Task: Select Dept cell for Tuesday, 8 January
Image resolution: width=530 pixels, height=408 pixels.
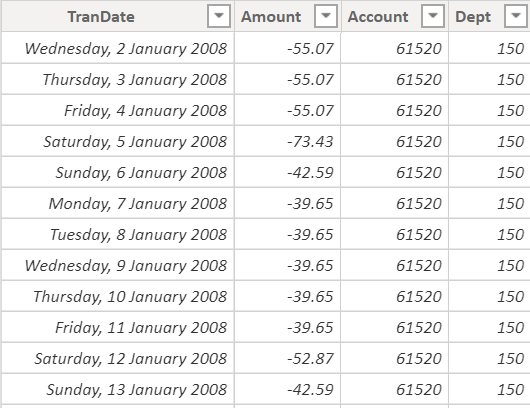Action: [489, 234]
